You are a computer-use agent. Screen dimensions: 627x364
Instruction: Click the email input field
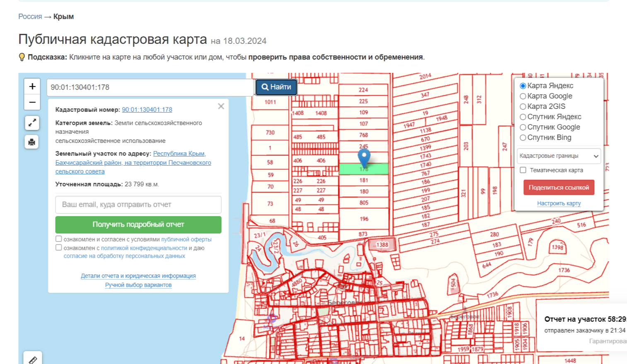(x=138, y=205)
